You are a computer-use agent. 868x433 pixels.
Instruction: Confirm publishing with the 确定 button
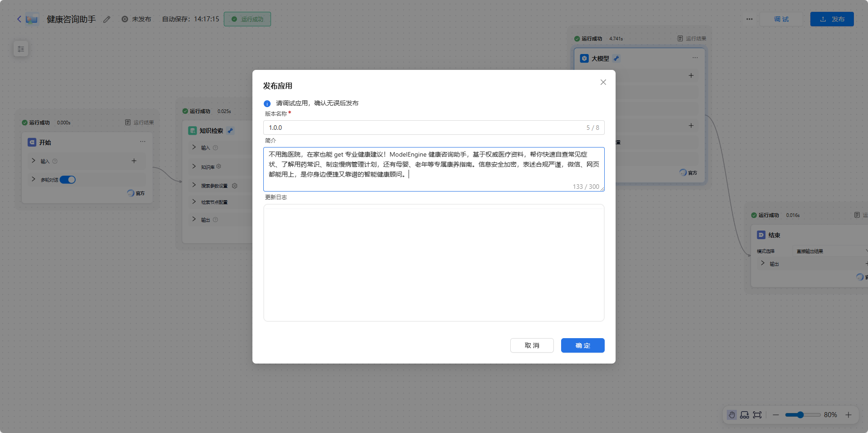pos(582,345)
